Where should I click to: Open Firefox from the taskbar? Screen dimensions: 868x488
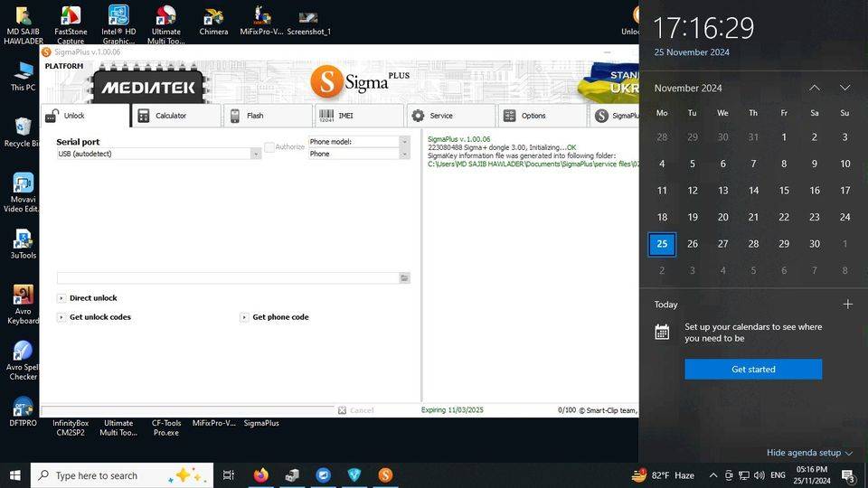click(x=260, y=475)
